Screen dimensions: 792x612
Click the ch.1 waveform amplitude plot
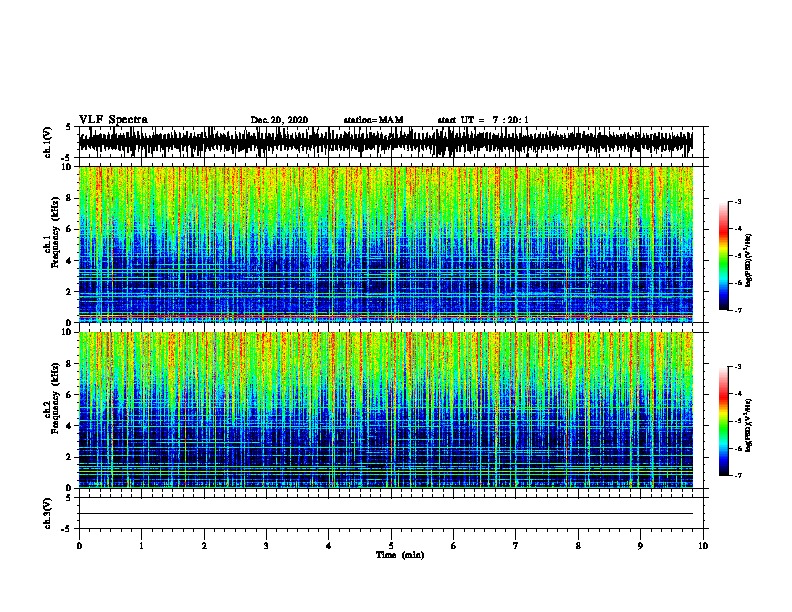[x=391, y=142]
